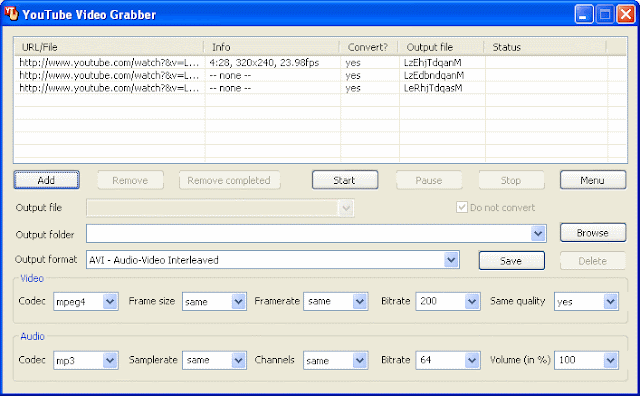Expand the Samplerate dropdown
The width and height of the screenshot is (640, 396).
238,360
